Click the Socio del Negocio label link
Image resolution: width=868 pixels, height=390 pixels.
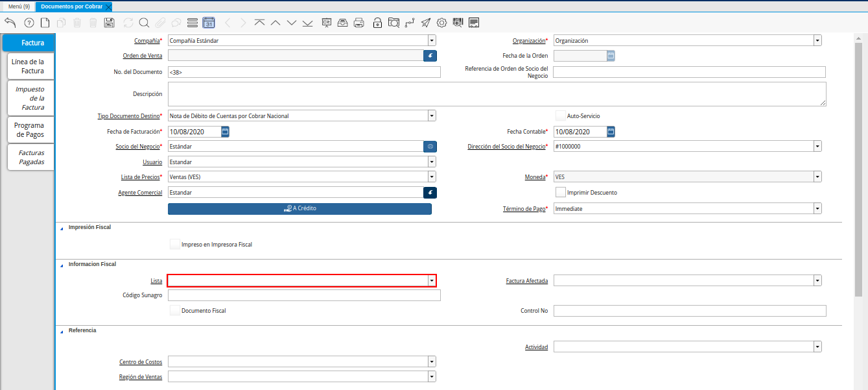139,147
